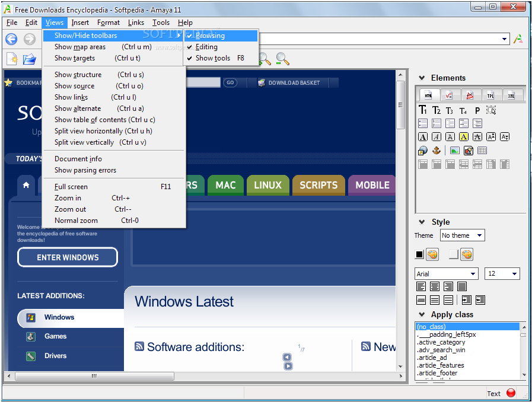Switch to the HTML elements tab
Image resolution: width=532 pixels, height=402 pixels.
click(429, 95)
